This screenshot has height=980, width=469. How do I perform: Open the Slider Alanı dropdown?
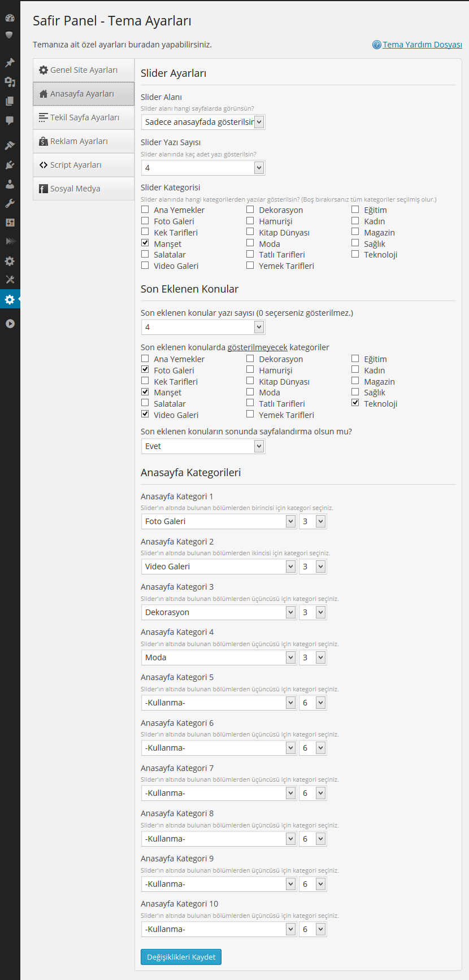point(203,122)
